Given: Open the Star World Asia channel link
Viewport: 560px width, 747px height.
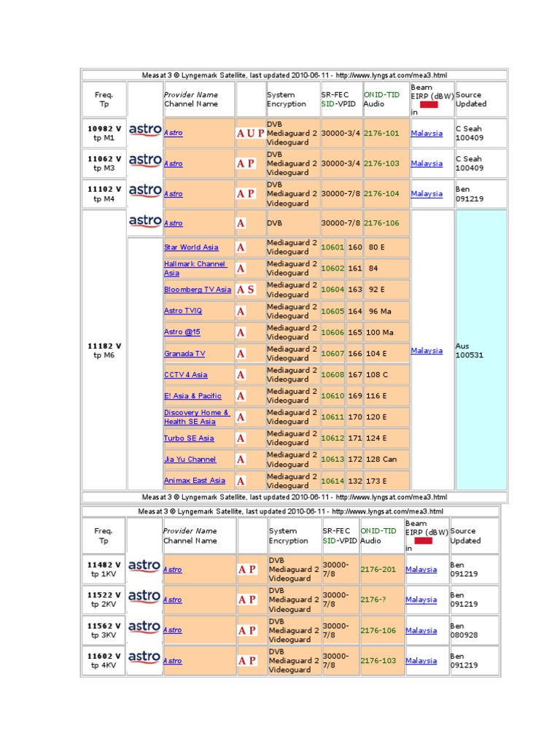Looking at the screenshot, I should click(191, 247).
